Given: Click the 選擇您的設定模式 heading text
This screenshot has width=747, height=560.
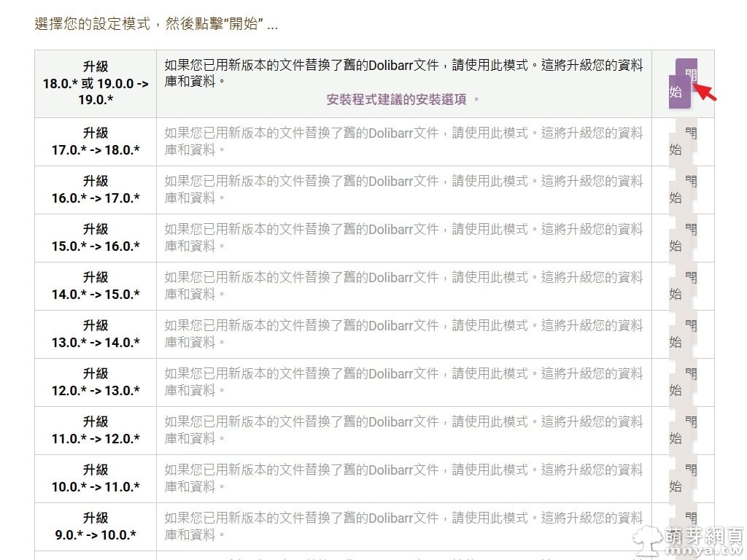Looking at the screenshot, I should (155, 25).
